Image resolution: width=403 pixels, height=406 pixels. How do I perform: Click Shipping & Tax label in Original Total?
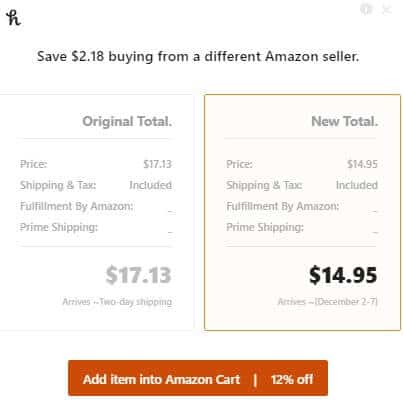point(58,185)
